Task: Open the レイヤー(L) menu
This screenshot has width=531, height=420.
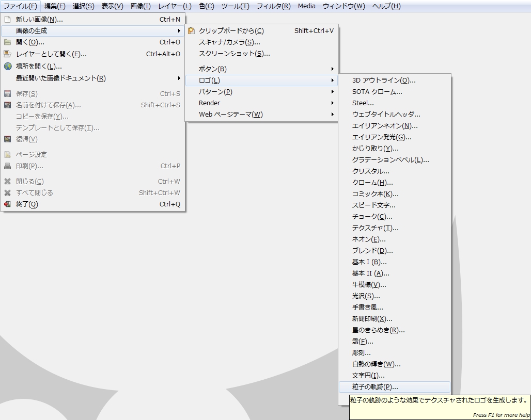Action: click(x=175, y=6)
